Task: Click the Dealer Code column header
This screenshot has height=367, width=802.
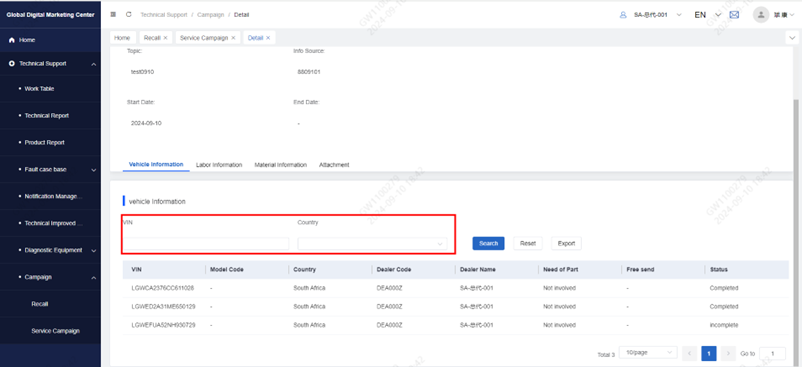Action: click(x=394, y=269)
